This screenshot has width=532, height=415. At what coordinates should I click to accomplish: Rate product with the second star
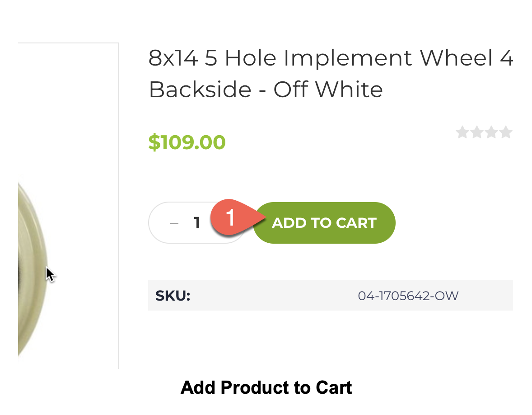pos(477,132)
